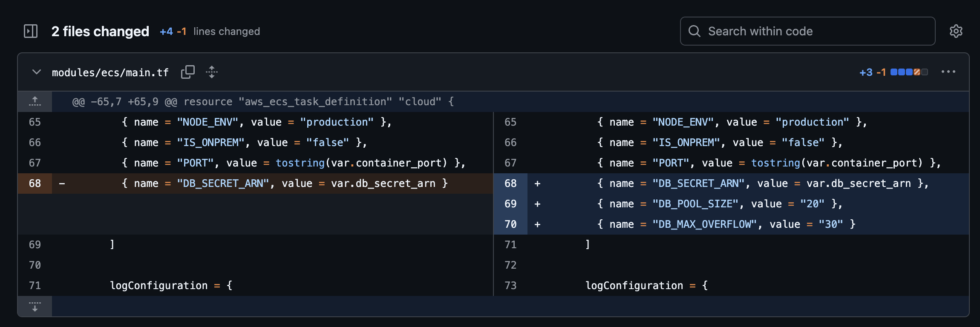The image size is (980, 327).
Task: Expand all lines in main.tf
Action: coord(212,72)
